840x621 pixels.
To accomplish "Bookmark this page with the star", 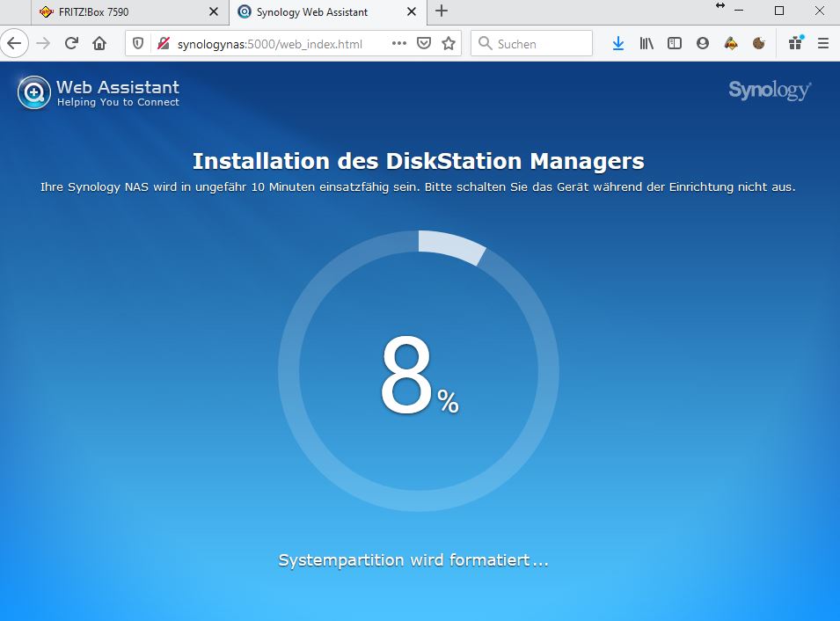I will click(x=449, y=43).
